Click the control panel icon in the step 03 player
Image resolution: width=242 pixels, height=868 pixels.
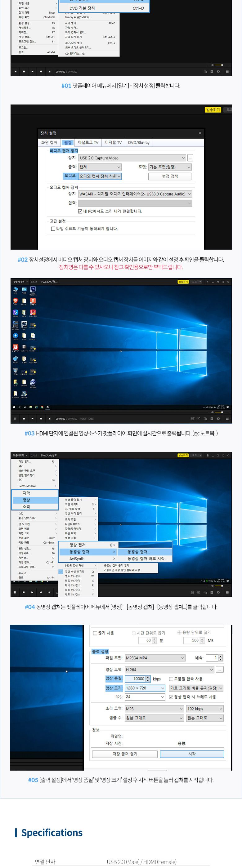click(212, 419)
